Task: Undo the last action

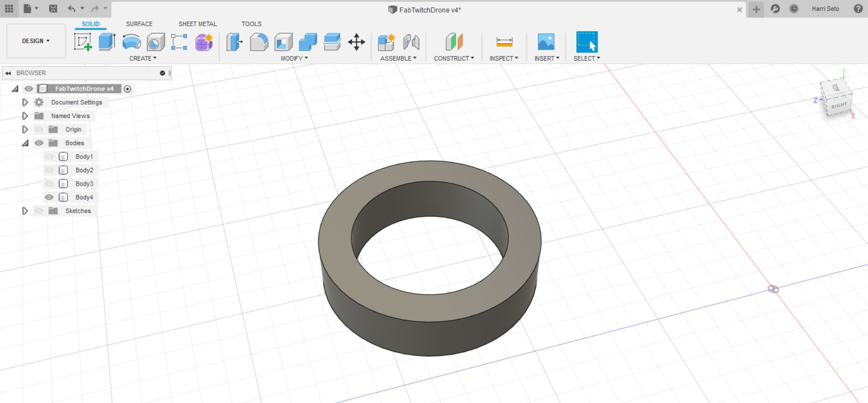Action: (x=72, y=9)
